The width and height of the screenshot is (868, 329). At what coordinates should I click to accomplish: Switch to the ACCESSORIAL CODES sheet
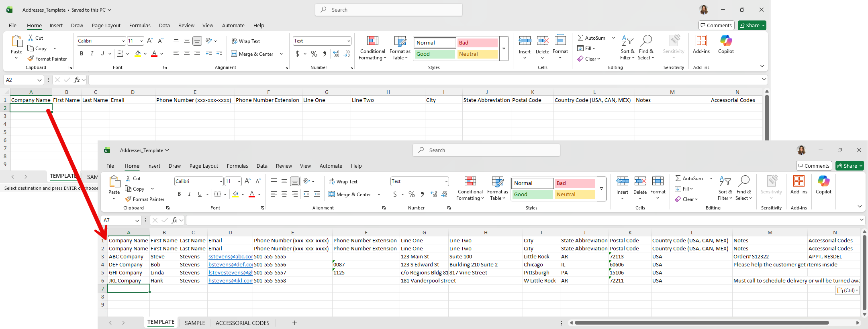pyautogui.click(x=243, y=323)
